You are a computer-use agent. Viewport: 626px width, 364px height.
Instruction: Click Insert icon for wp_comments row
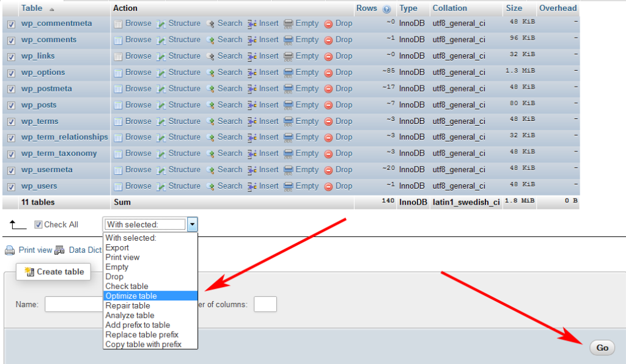[x=252, y=40]
